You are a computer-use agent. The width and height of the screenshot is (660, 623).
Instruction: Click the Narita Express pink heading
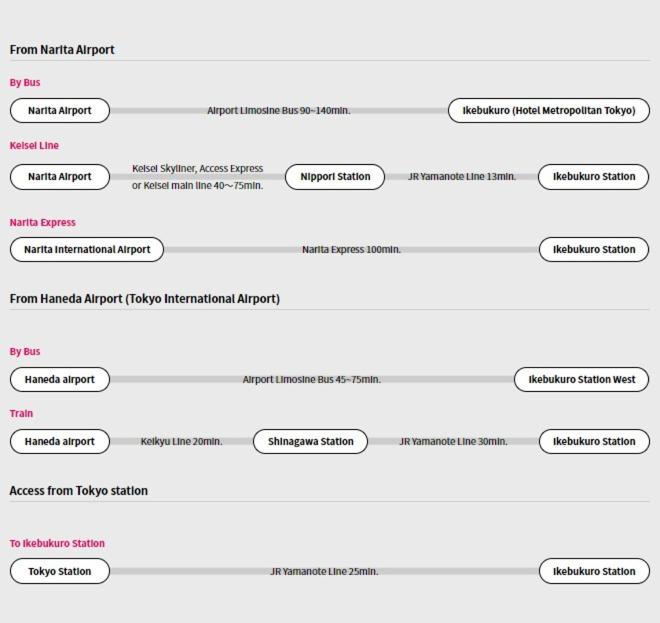pyautogui.click(x=43, y=223)
